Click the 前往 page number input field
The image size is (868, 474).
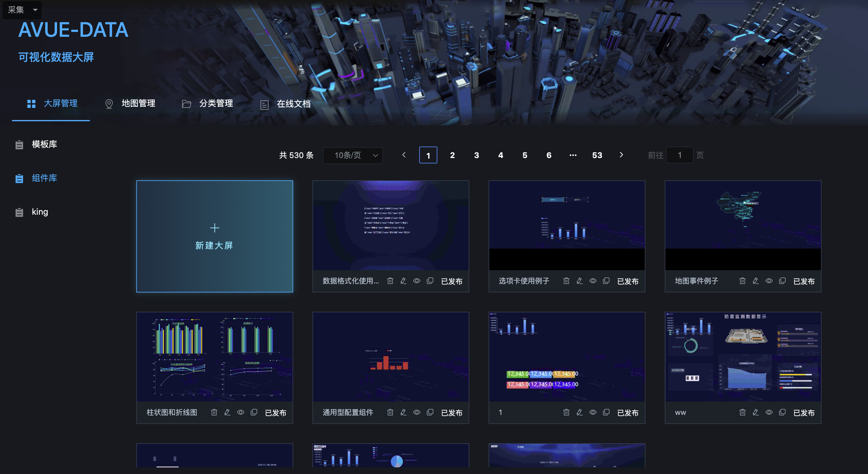click(679, 155)
